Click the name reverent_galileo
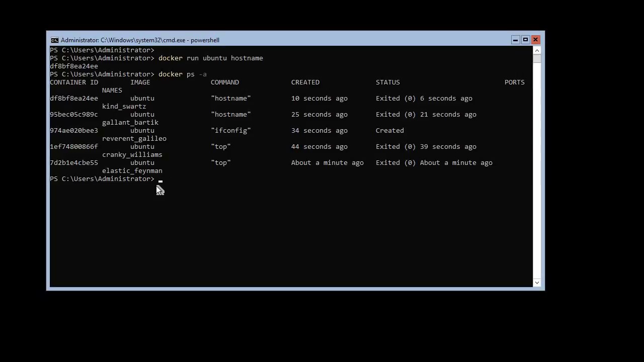Image resolution: width=644 pixels, height=362 pixels. pos(134,139)
